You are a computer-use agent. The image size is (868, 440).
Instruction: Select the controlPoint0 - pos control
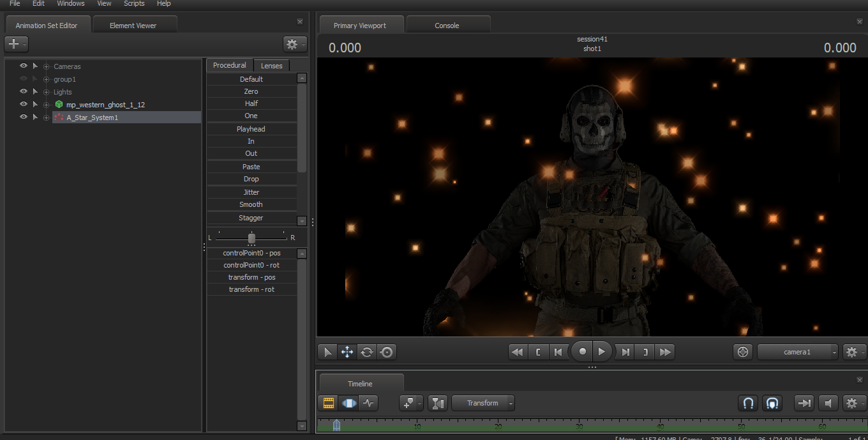(252, 253)
